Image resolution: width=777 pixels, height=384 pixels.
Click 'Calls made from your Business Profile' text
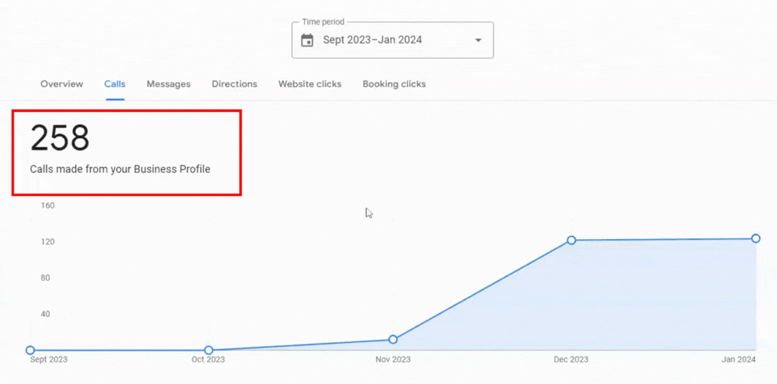point(120,169)
